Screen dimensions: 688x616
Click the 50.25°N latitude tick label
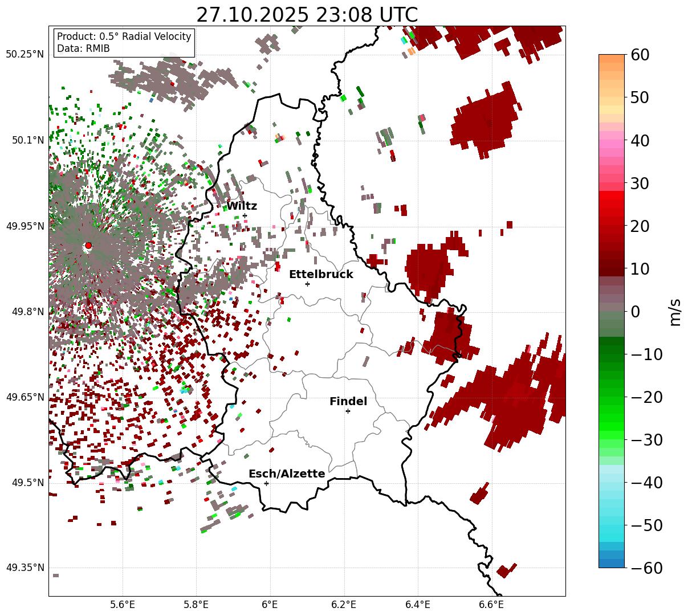pos(25,54)
